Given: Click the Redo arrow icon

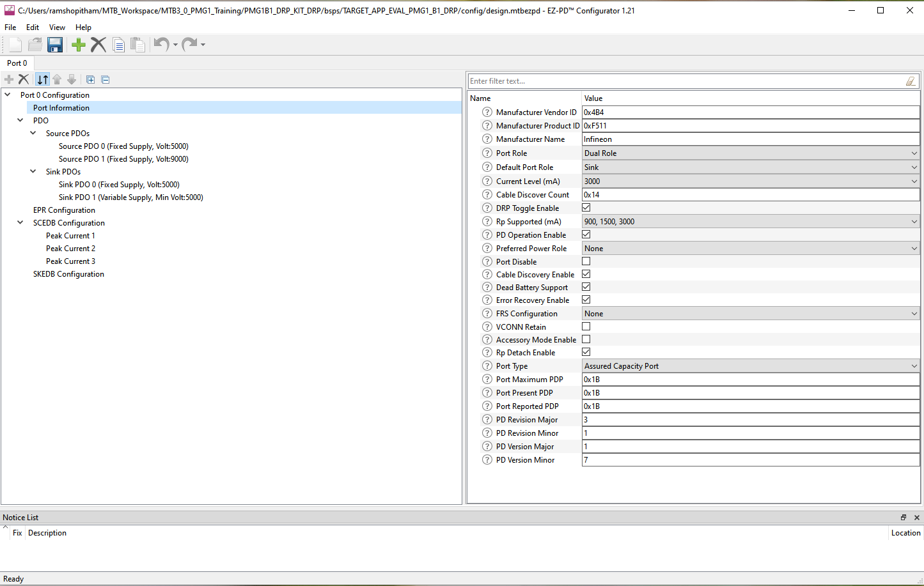Looking at the screenshot, I should 189,44.
